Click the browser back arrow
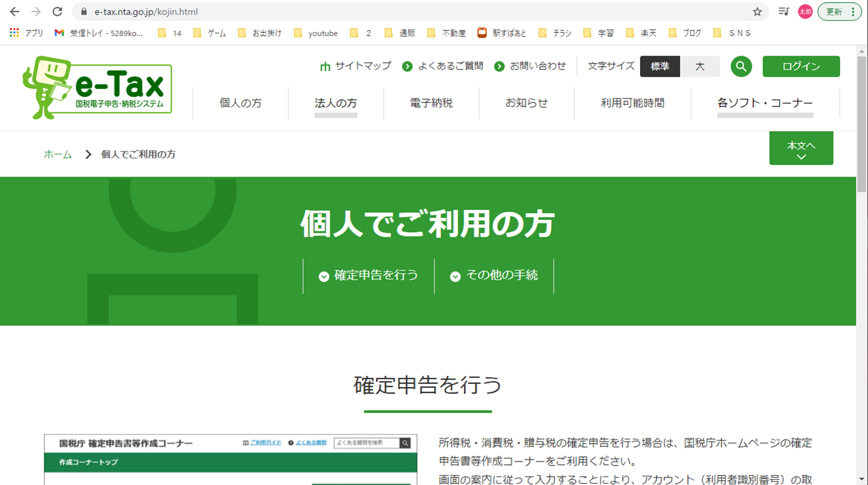Screen dimensions: 868x485 coord(15,11)
